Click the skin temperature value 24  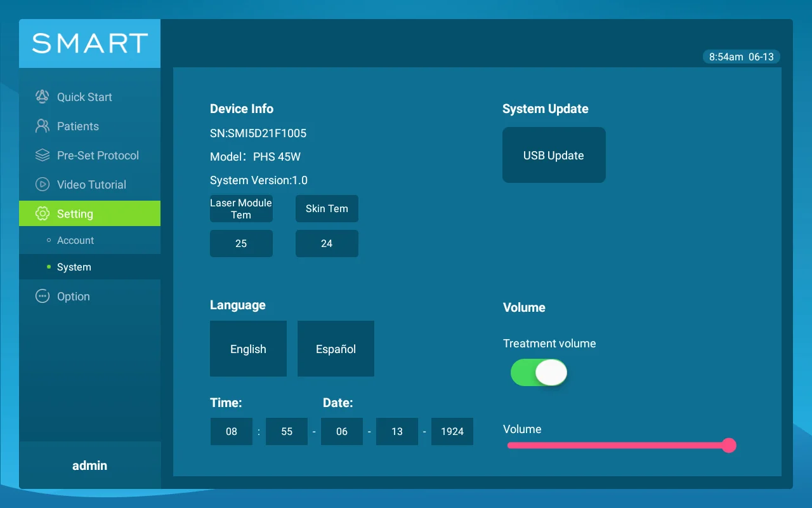tap(327, 243)
